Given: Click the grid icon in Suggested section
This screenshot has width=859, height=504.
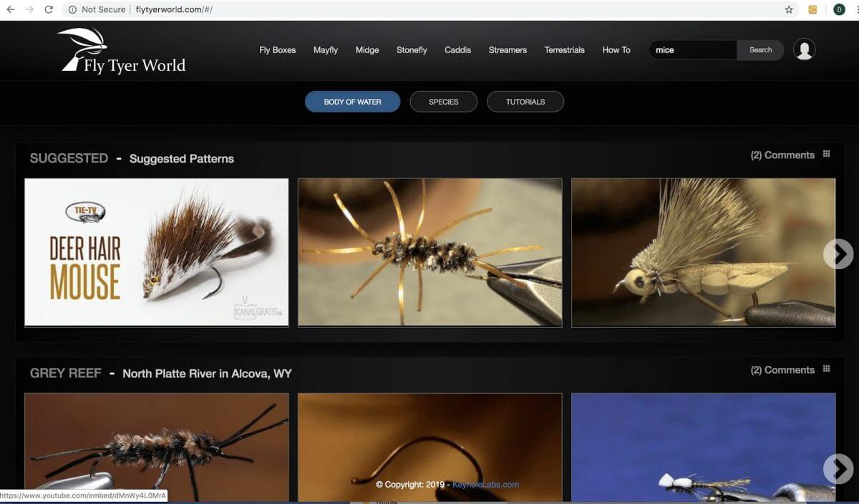Looking at the screenshot, I should (x=826, y=155).
